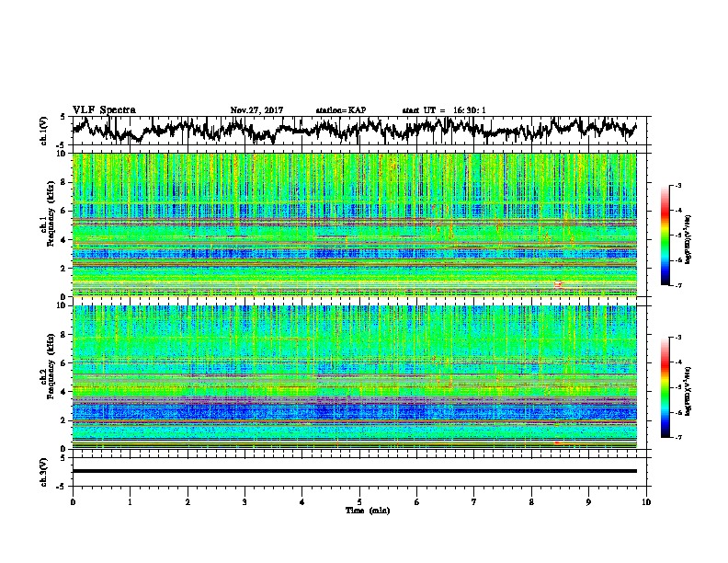This screenshot has width=728, height=563.
Task: Click the "-7" value on ch.2 color bar
Action: coord(677,438)
